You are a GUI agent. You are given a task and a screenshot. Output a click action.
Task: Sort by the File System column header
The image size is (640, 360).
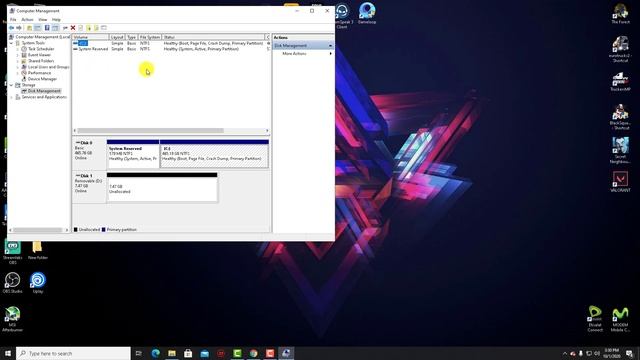[x=150, y=37]
